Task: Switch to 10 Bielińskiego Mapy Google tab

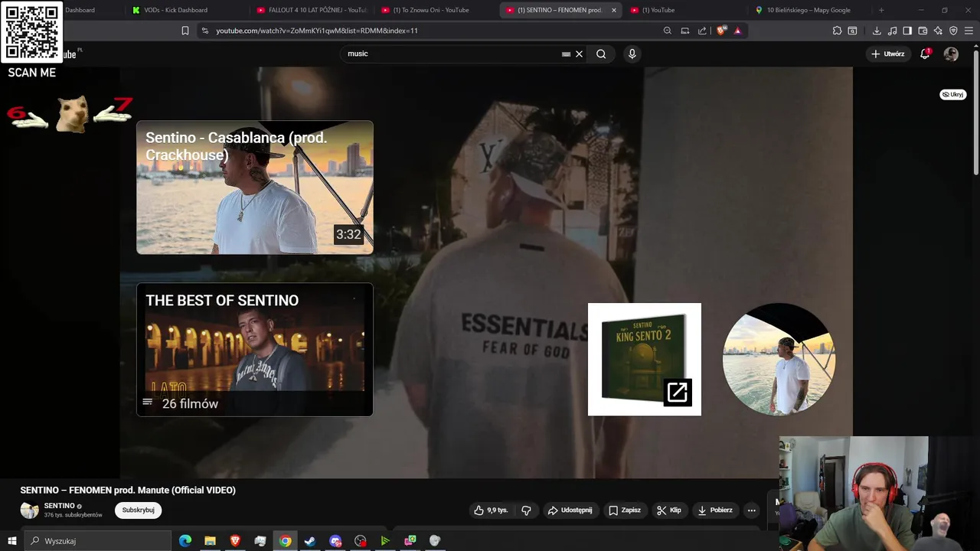Action: [808, 10]
